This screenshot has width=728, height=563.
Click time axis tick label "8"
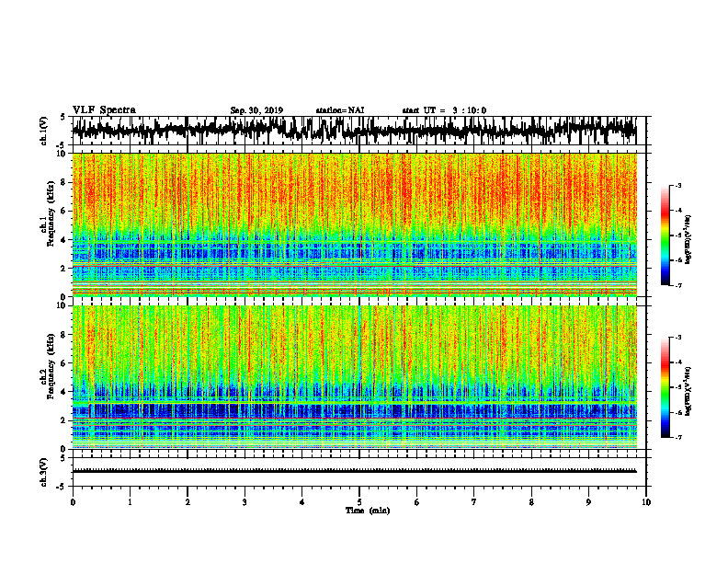tap(531, 502)
